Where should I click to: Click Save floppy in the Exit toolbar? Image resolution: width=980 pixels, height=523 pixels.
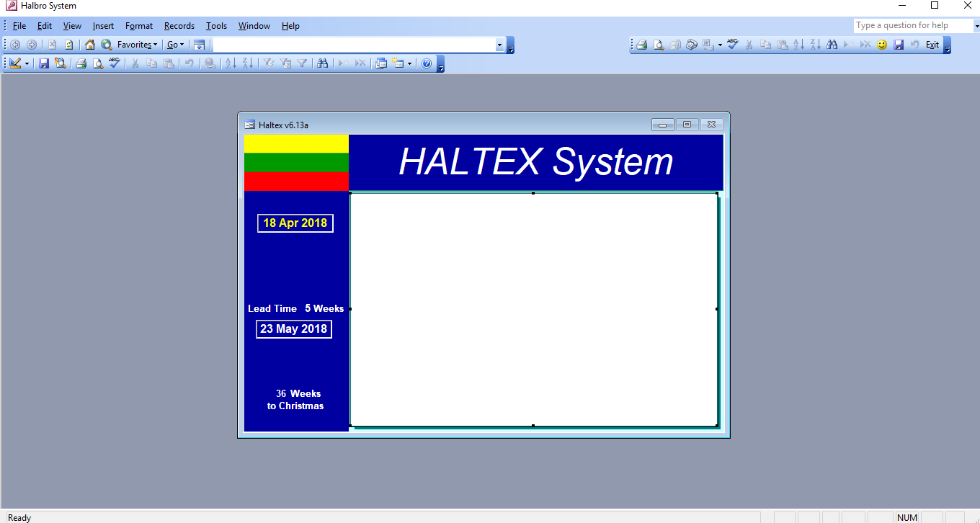click(x=899, y=45)
